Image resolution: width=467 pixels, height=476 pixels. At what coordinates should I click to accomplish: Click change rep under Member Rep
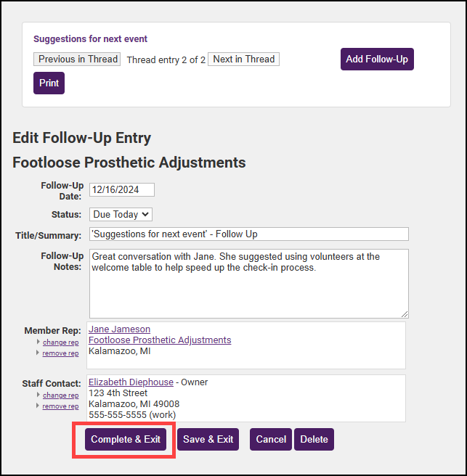pos(60,342)
